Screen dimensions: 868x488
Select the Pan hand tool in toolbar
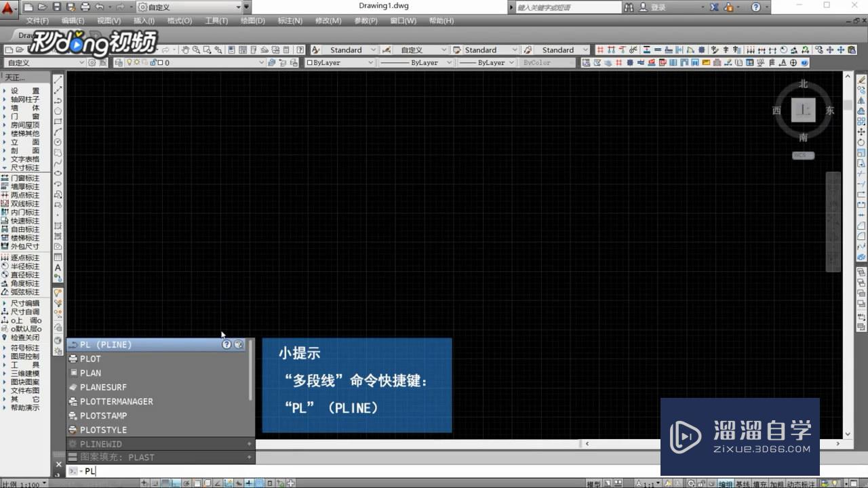click(184, 49)
